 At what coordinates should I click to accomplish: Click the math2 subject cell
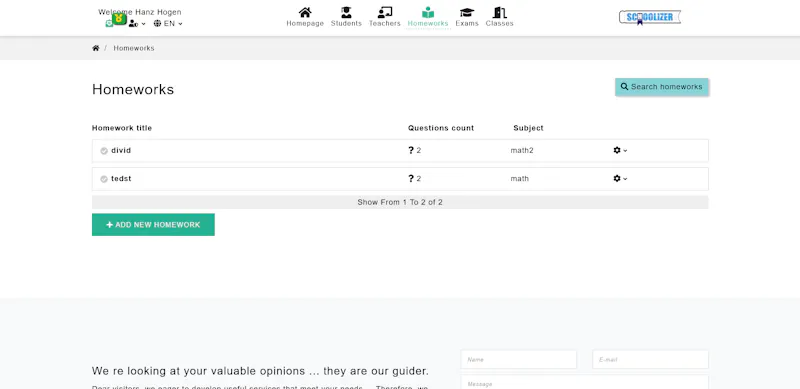click(x=522, y=151)
